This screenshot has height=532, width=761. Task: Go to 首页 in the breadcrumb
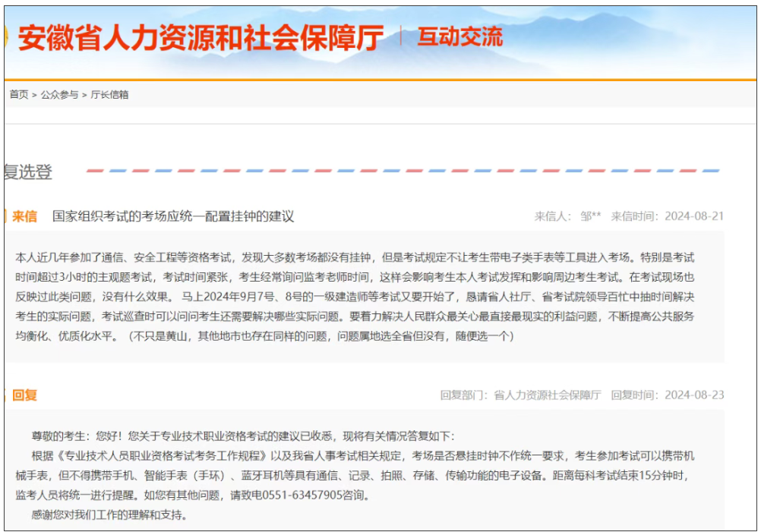(x=19, y=95)
